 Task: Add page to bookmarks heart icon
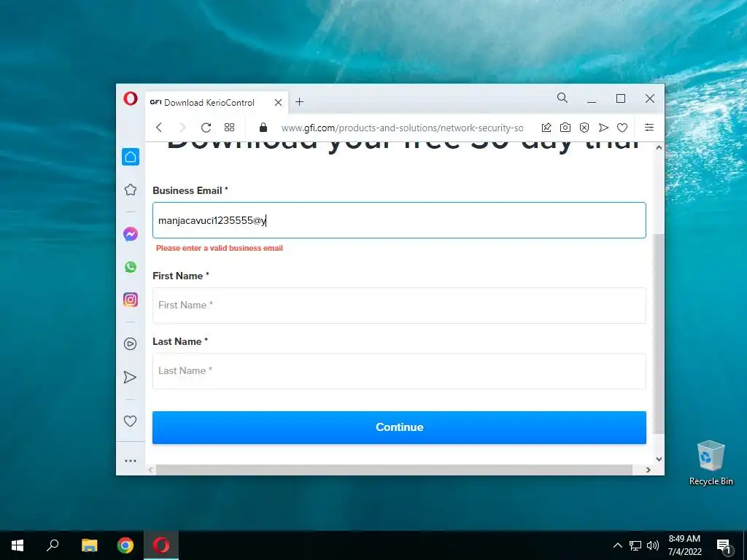click(622, 127)
